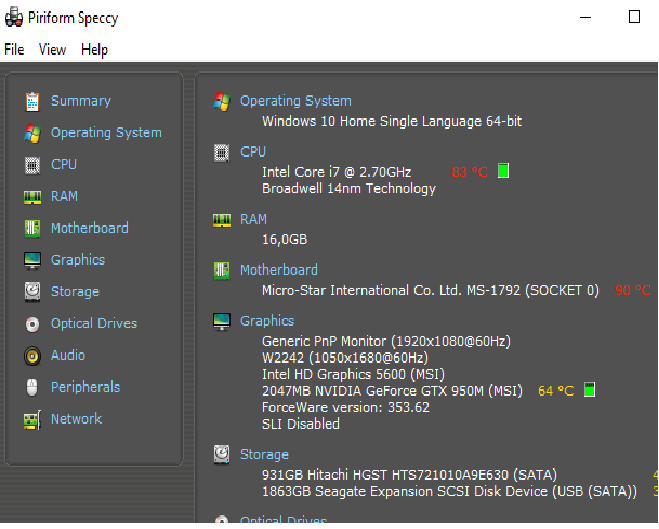This screenshot has height=529, width=659.
Task: Show Optical Drives section from sidebar
Action: click(x=94, y=324)
